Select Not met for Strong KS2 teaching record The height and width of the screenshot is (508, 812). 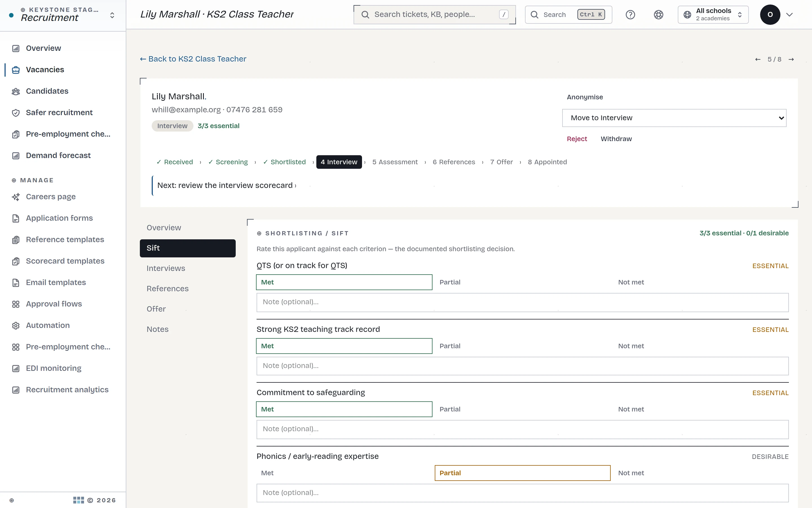pos(701,346)
